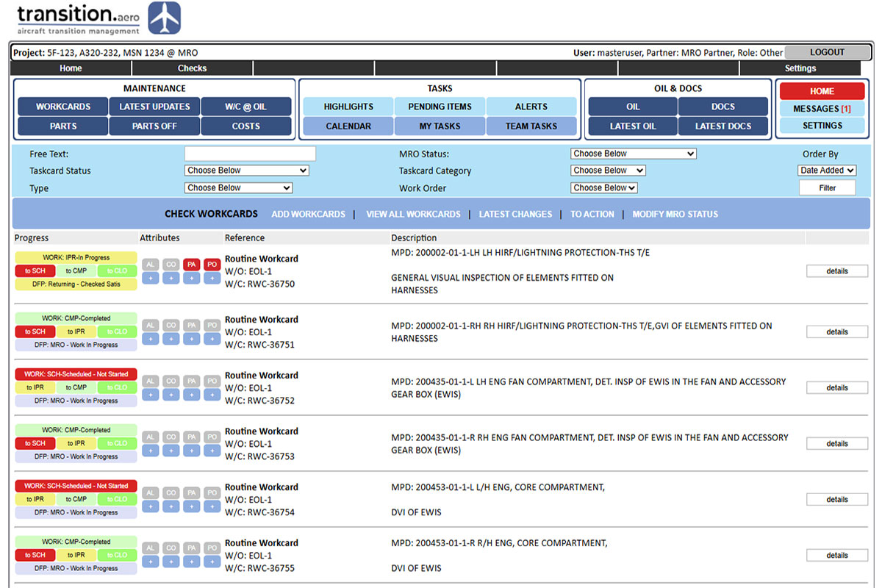Open details for workcard RWC-36755

tap(837, 556)
